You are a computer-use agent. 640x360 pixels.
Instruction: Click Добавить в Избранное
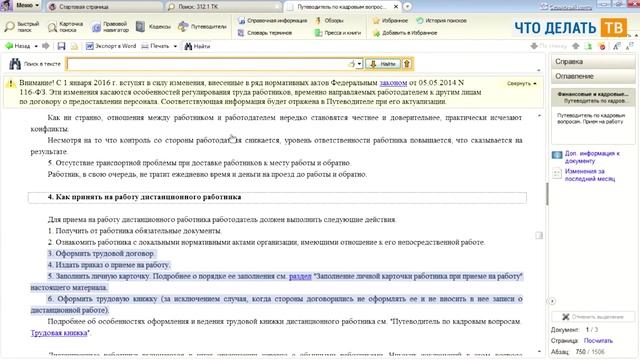pos(404,33)
